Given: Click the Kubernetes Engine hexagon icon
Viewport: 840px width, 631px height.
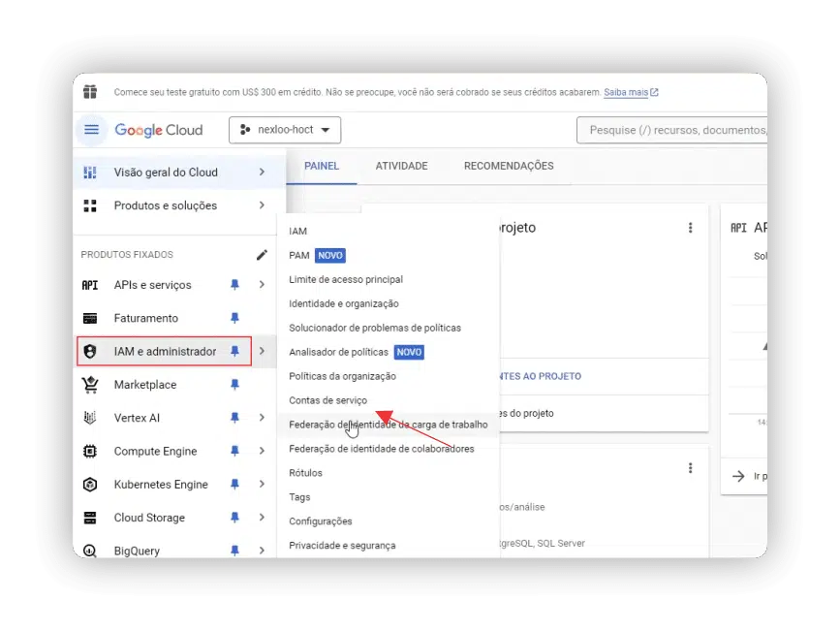Looking at the screenshot, I should (90, 484).
